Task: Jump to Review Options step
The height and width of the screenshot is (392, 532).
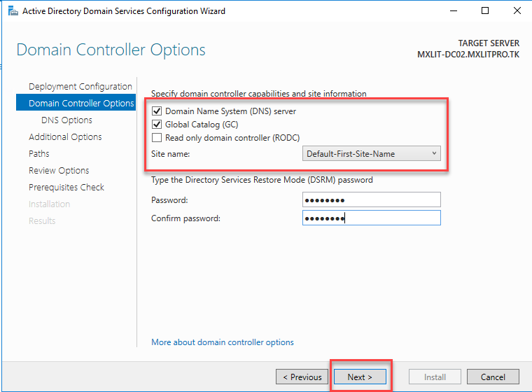Action: pyautogui.click(x=59, y=170)
